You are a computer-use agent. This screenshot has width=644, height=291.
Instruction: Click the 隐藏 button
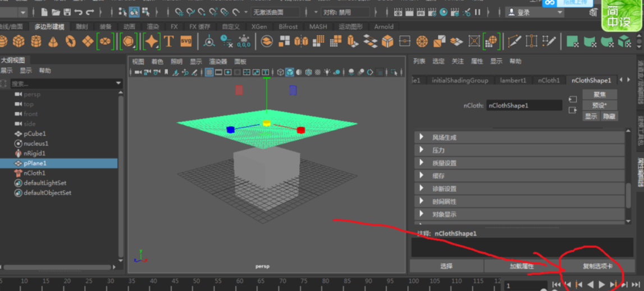[x=609, y=116]
